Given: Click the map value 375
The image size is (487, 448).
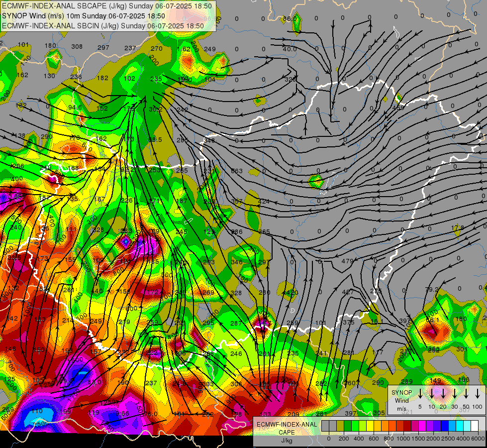Looking at the screenshot, I should click(x=348, y=323).
